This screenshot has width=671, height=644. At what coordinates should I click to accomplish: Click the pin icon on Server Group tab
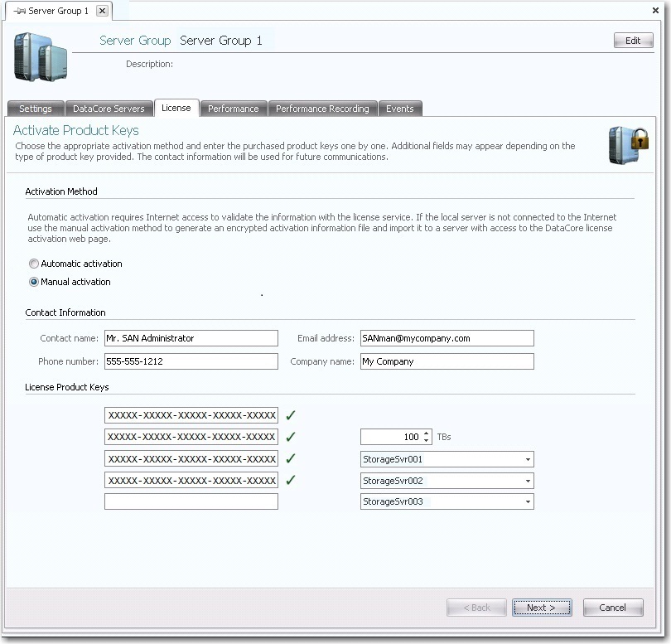point(19,11)
